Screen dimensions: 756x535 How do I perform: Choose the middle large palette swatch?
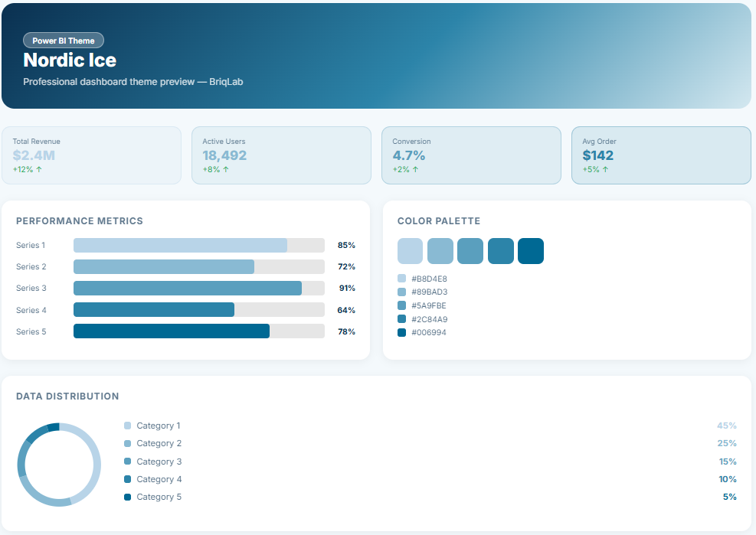click(x=470, y=251)
